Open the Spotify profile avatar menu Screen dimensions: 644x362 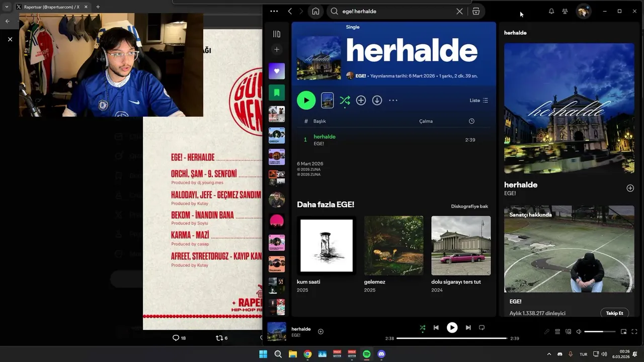pyautogui.click(x=584, y=11)
